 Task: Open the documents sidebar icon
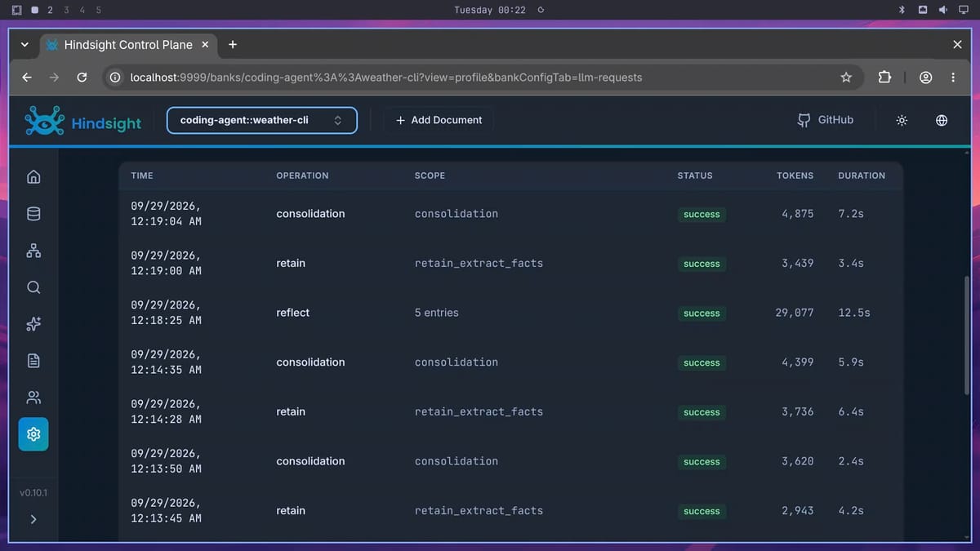pyautogui.click(x=33, y=361)
